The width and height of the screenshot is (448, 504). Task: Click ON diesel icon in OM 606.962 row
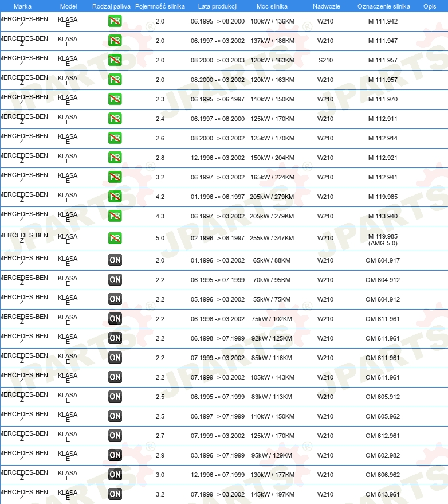tap(115, 475)
